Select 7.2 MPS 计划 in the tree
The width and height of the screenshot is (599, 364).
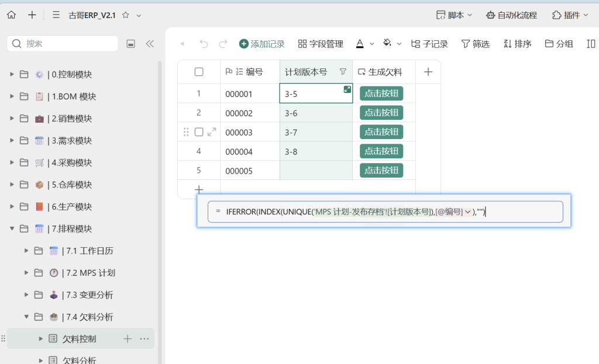tap(88, 273)
